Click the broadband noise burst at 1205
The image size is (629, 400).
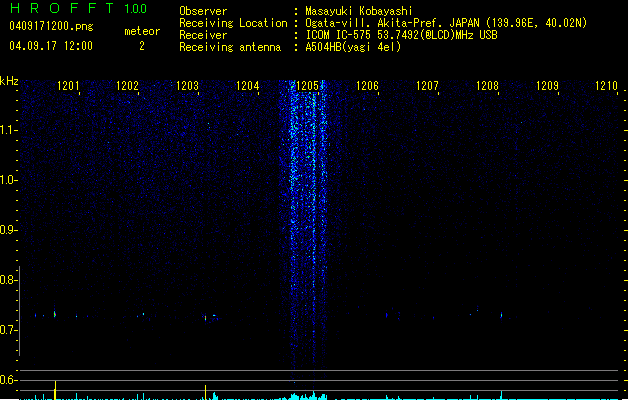click(x=306, y=229)
